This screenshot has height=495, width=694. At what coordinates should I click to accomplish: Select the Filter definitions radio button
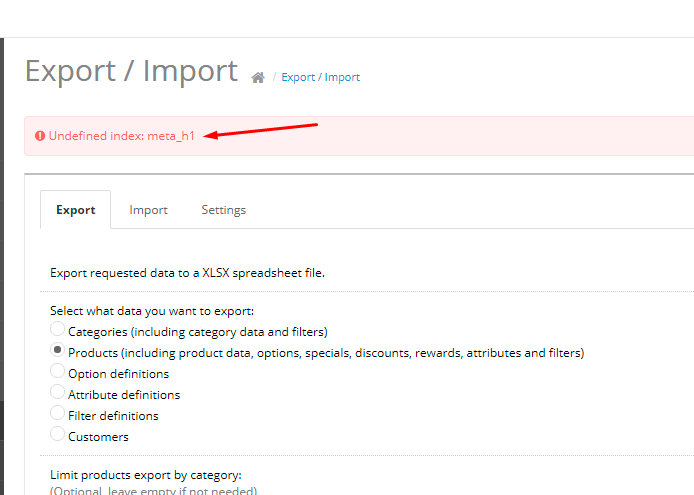57,413
